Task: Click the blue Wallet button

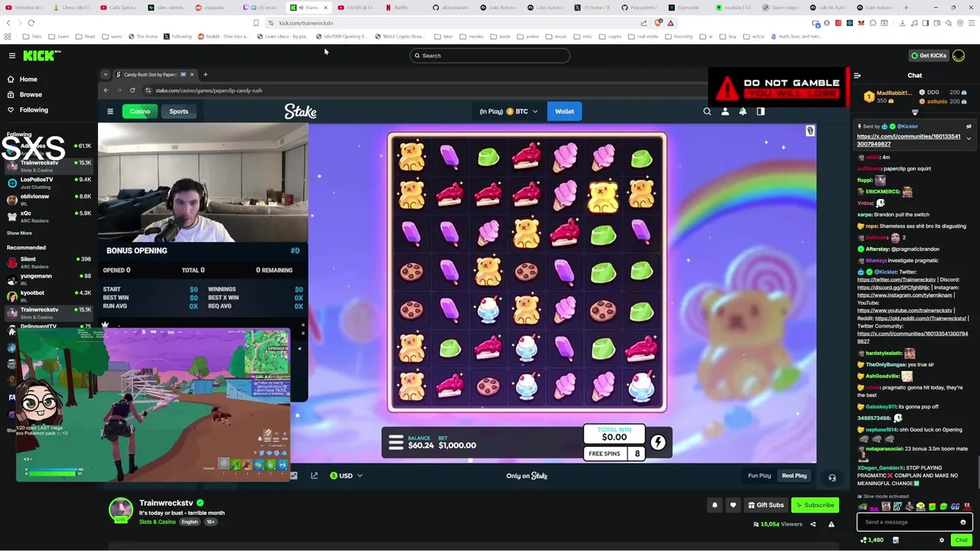Action: [x=564, y=112]
